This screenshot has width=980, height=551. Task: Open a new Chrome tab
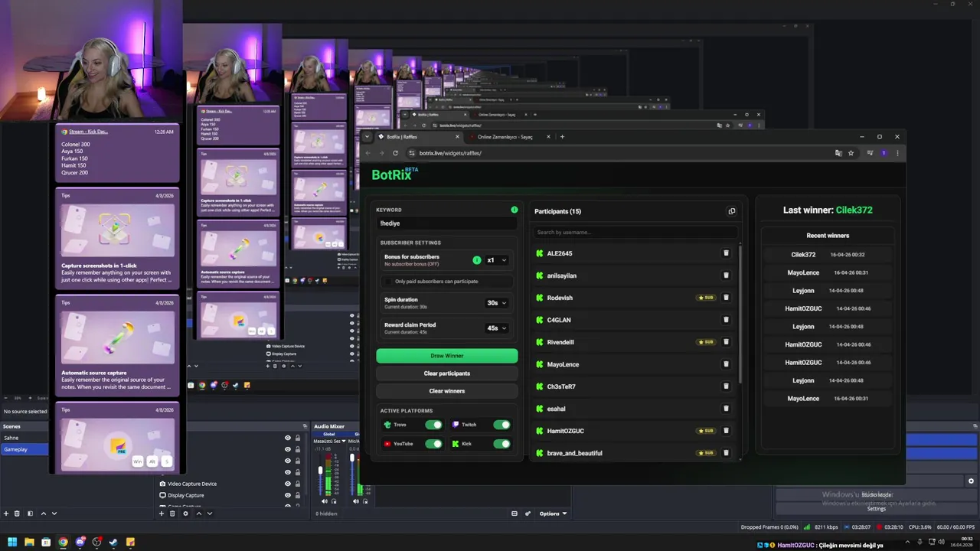[562, 137]
